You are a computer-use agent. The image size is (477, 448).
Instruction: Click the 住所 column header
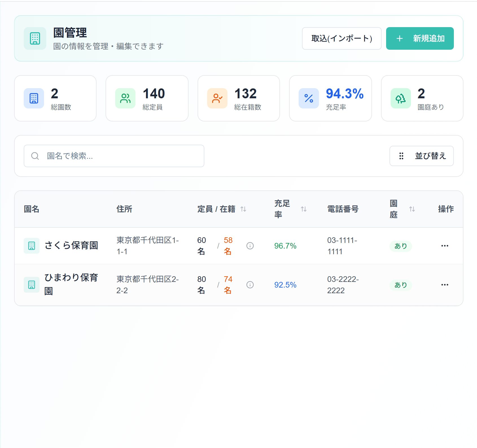pyautogui.click(x=124, y=209)
